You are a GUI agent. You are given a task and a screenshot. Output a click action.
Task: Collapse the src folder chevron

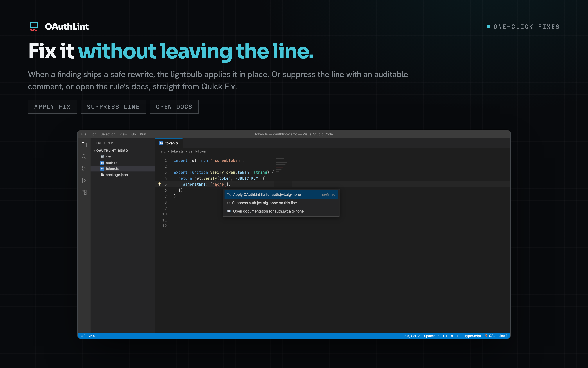point(97,157)
